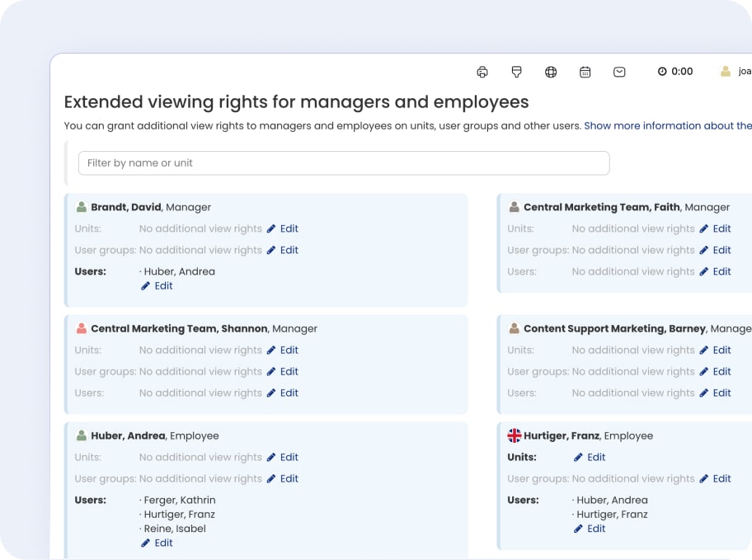The height and width of the screenshot is (560, 752).
Task: Edit Units for Content Support Marketing, Barney
Action: (715, 350)
